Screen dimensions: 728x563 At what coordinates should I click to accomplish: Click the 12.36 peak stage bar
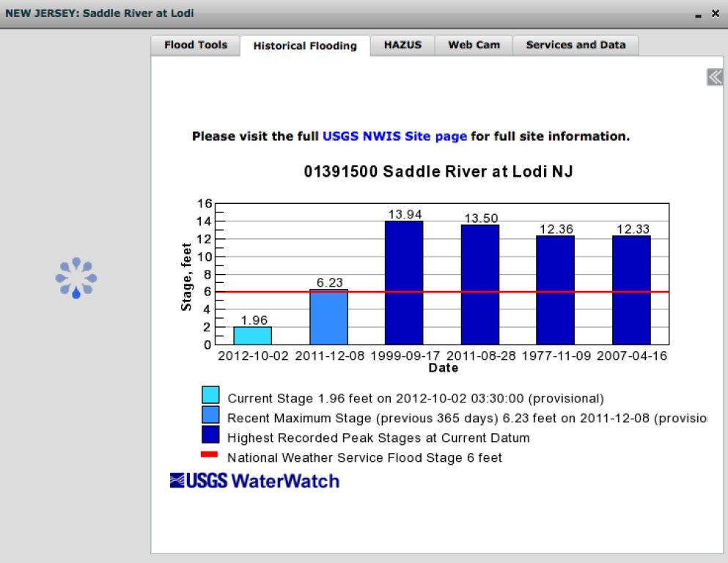[555, 290]
